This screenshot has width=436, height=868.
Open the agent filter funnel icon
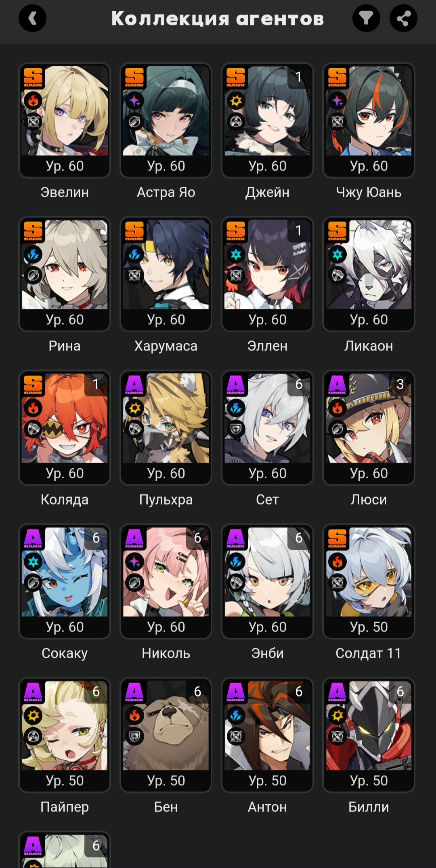[x=366, y=18]
